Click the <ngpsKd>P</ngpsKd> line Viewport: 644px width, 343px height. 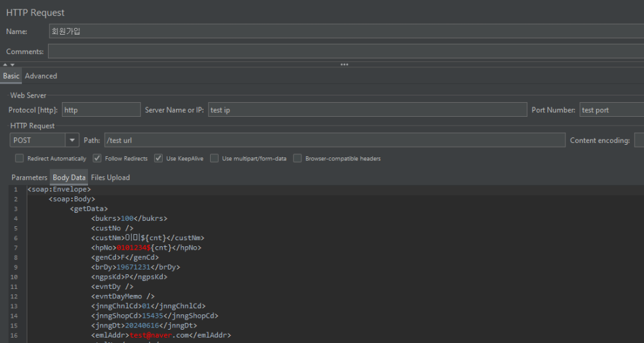pyautogui.click(x=129, y=277)
